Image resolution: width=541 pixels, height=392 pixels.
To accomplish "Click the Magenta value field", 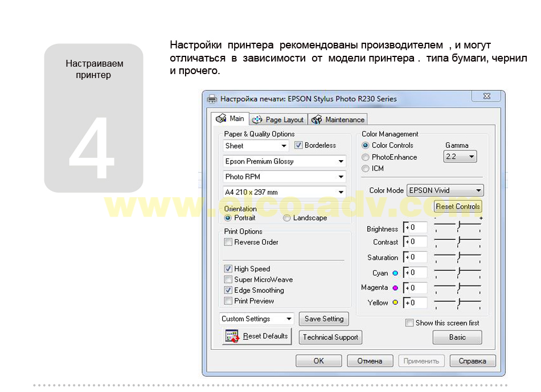I will click(x=415, y=288).
